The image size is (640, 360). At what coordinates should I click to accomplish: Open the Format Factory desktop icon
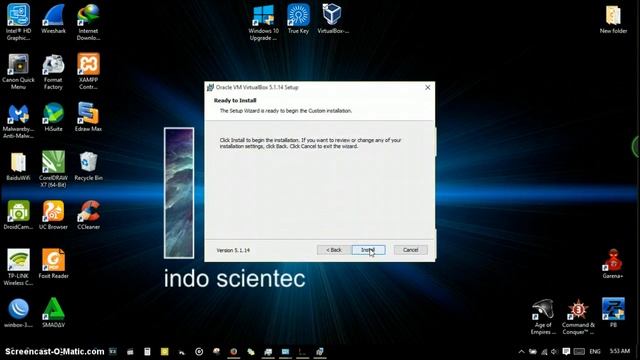53,71
